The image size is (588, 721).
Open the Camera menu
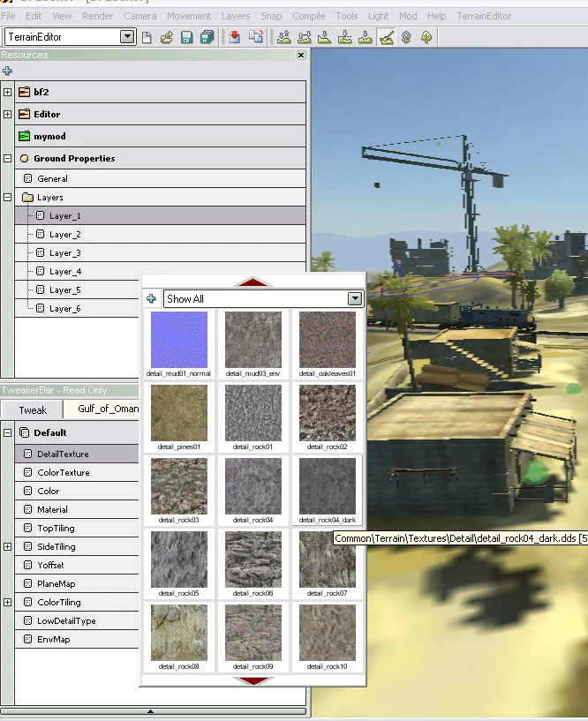click(139, 16)
